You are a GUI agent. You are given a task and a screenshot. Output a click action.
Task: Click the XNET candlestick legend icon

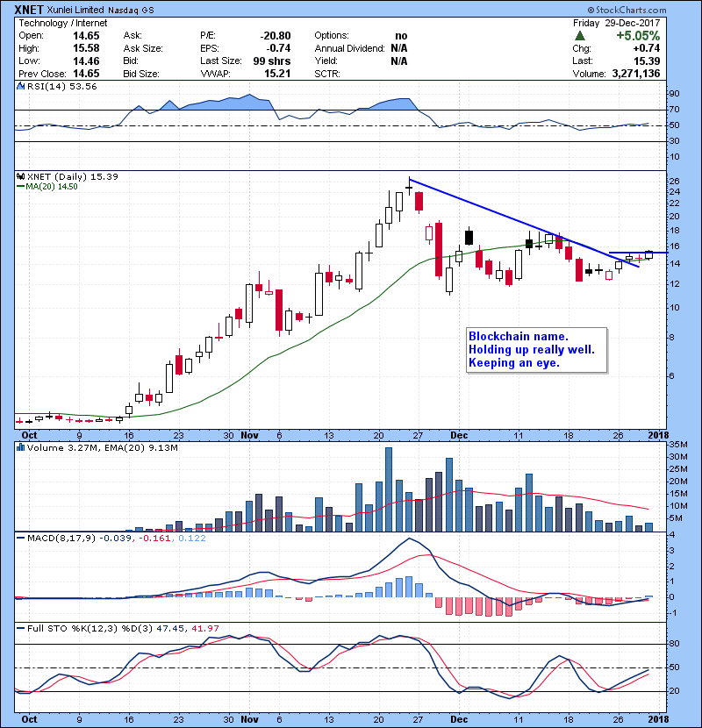[x=20, y=176]
